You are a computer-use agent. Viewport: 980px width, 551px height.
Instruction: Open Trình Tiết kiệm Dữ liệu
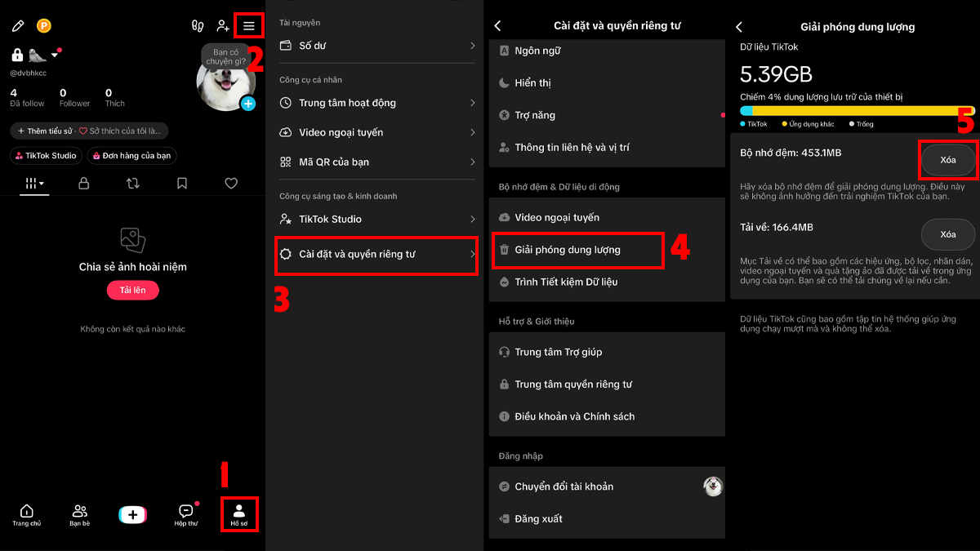coord(607,282)
